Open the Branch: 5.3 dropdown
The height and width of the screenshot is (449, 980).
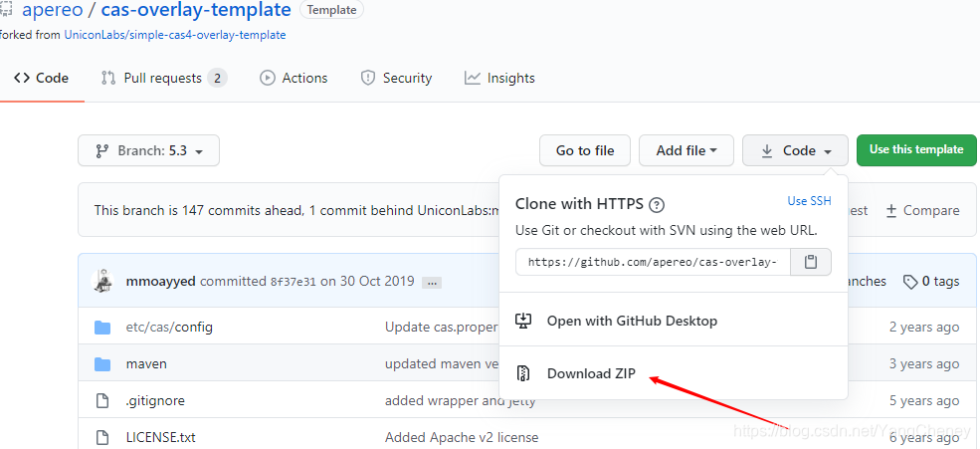point(148,151)
